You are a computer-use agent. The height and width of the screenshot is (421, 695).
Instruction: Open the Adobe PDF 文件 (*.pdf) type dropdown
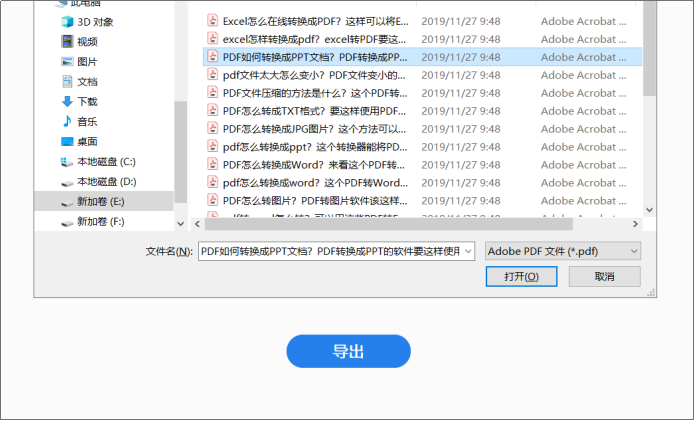tap(563, 251)
